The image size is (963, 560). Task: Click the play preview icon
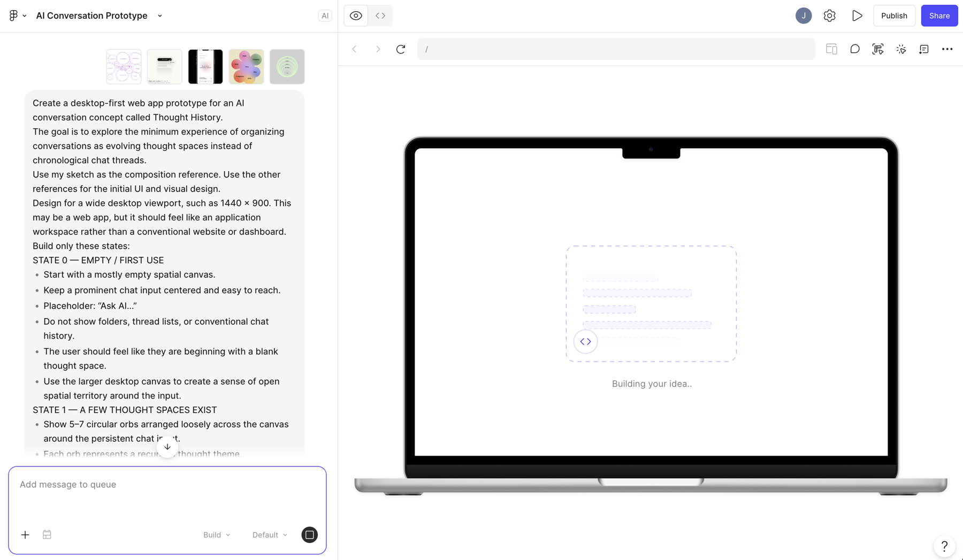(x=857, y=16)
